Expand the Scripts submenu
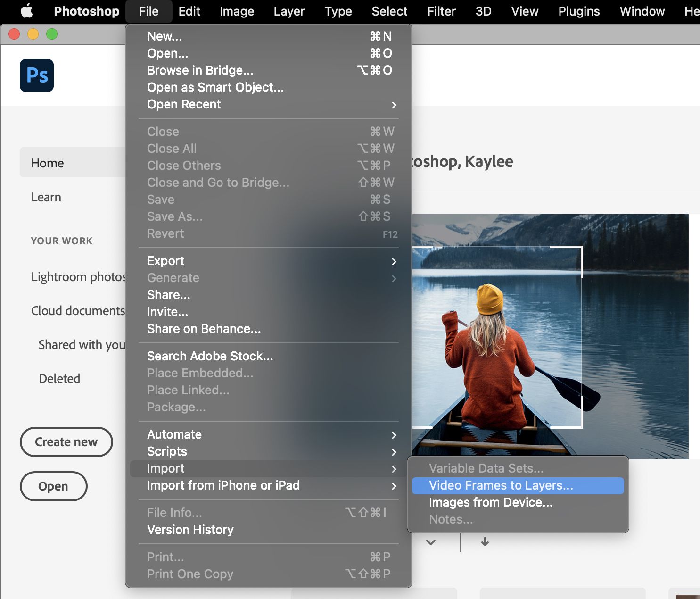700x599 pixels. 269,451
